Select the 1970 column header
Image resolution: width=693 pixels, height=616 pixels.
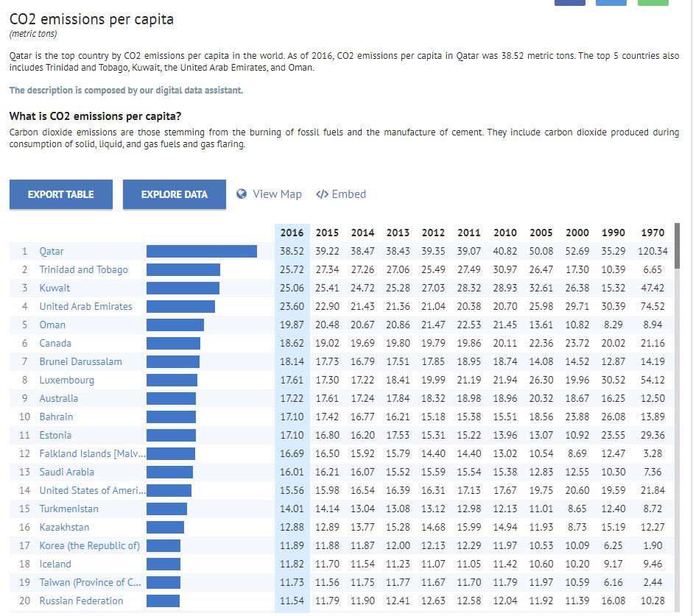pos(652,233)
